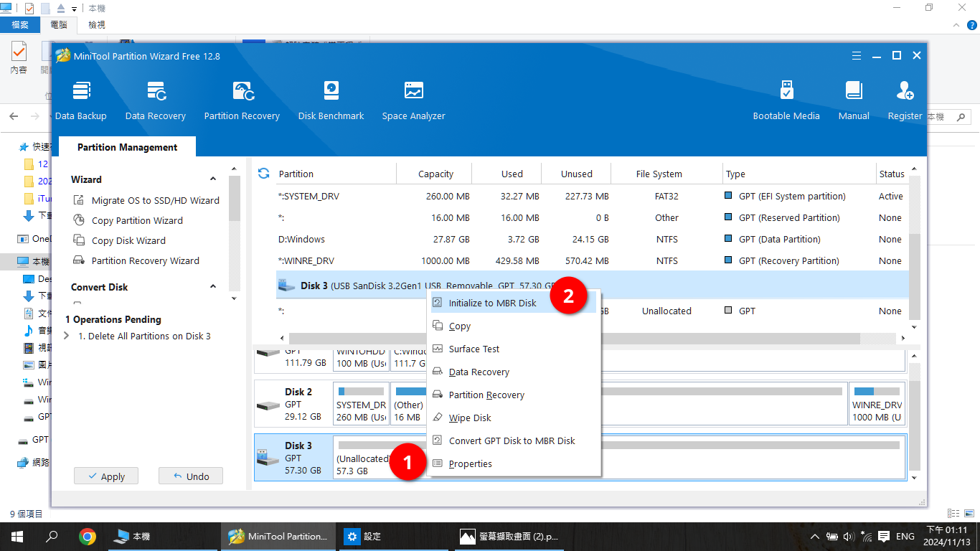Click the WINRE_DRV 1000 MB block on Disk 2
The image size is (980, 551).
[877, 404]
